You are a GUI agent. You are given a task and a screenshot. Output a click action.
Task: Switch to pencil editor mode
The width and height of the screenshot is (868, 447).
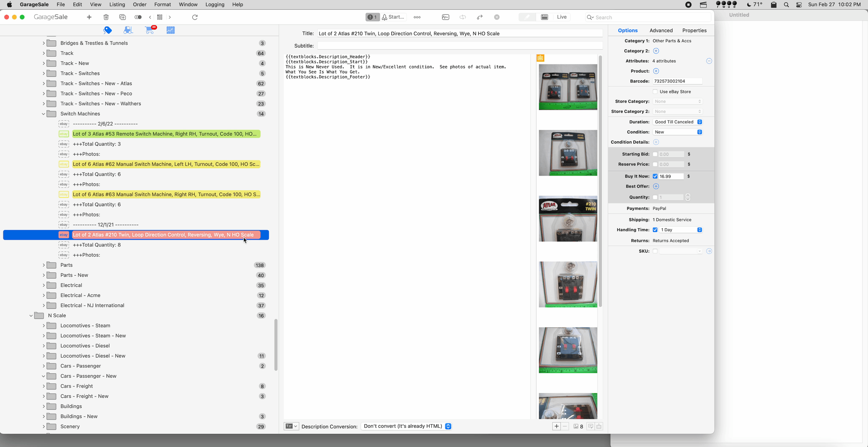pyautogui.click(x=527, y=17)
